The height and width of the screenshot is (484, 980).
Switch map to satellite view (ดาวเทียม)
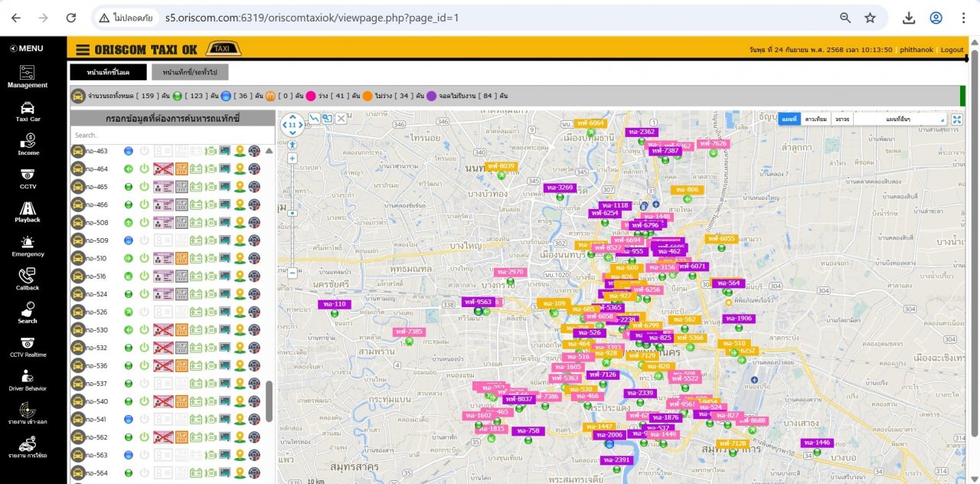[x=815, y=119]
